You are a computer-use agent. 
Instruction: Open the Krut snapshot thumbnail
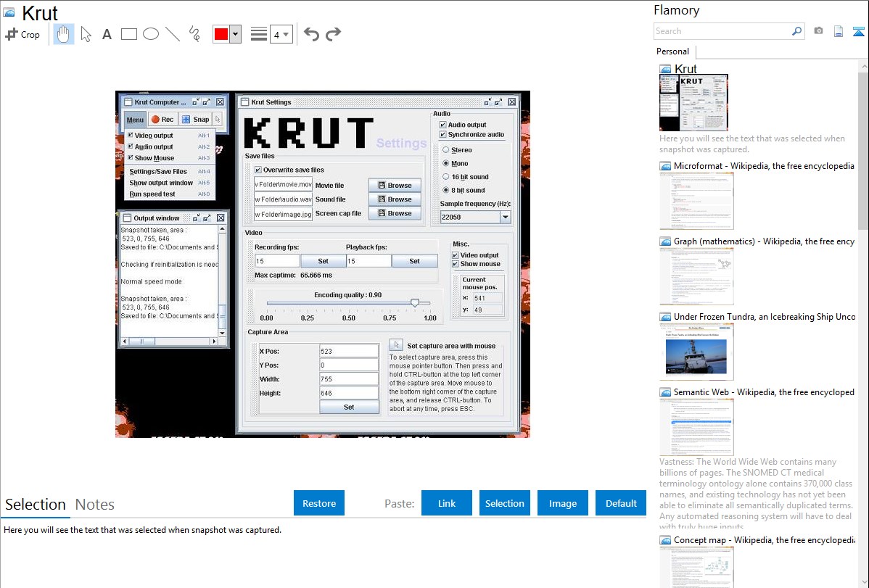[x=694, y=102]
